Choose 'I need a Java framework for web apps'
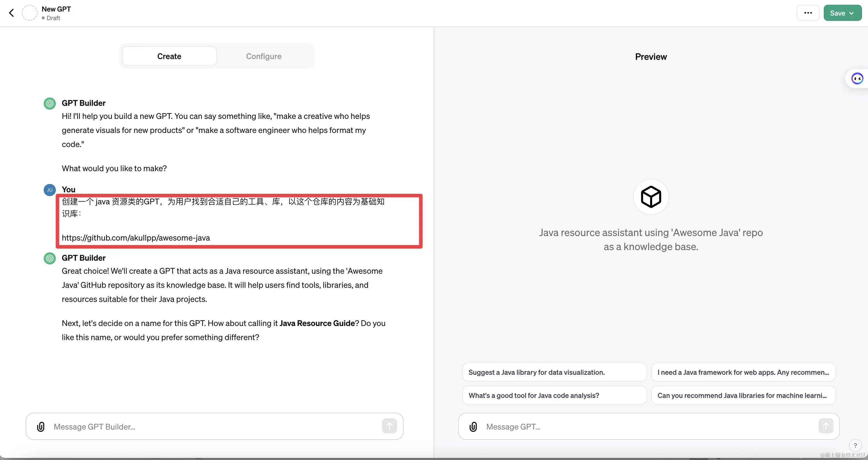This screenshot has height=460, width=868. 743,372
